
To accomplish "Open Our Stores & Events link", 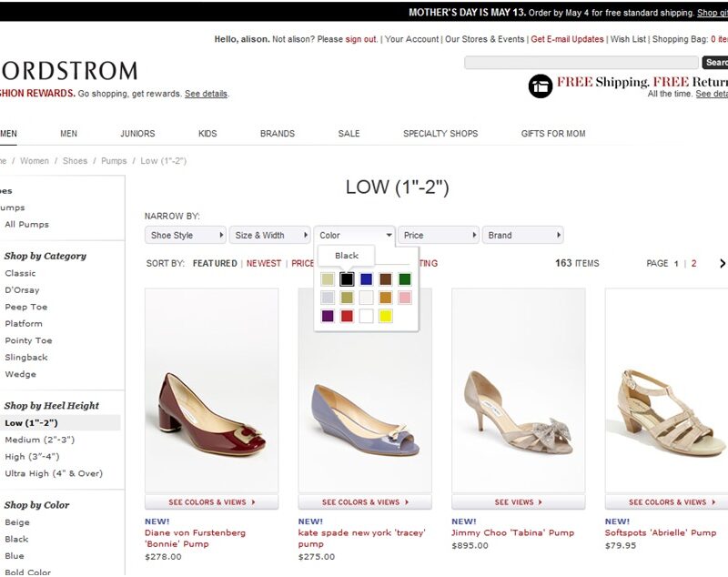I will 484,39.
